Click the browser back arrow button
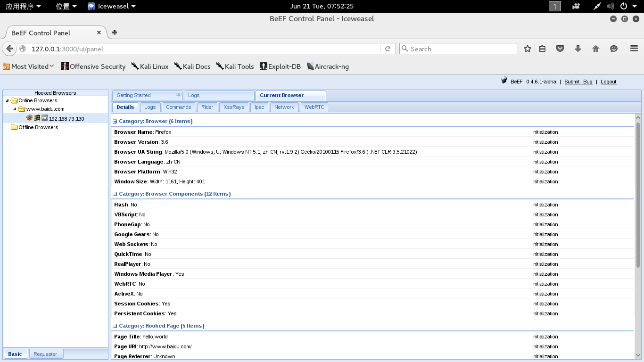 pyautogui.click(x=9, y=49)
